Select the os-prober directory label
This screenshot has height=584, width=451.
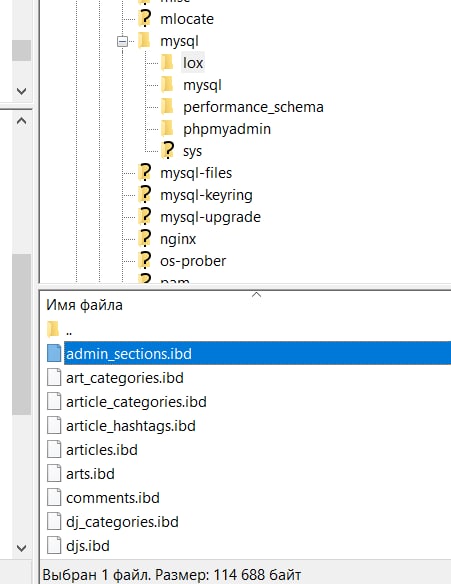click(193, 261)
